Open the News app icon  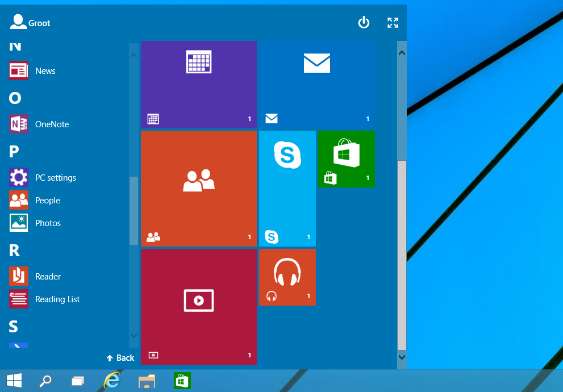(19, 70)
